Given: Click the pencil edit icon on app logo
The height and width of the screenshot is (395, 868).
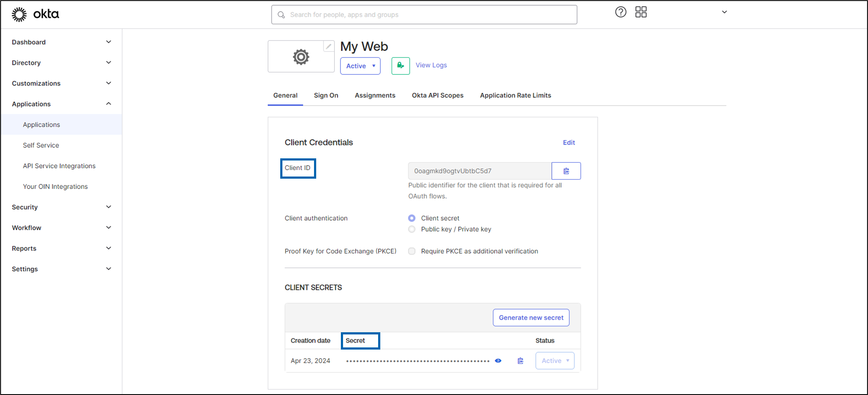Looking at the screenshot, I should tap(329, 46).
